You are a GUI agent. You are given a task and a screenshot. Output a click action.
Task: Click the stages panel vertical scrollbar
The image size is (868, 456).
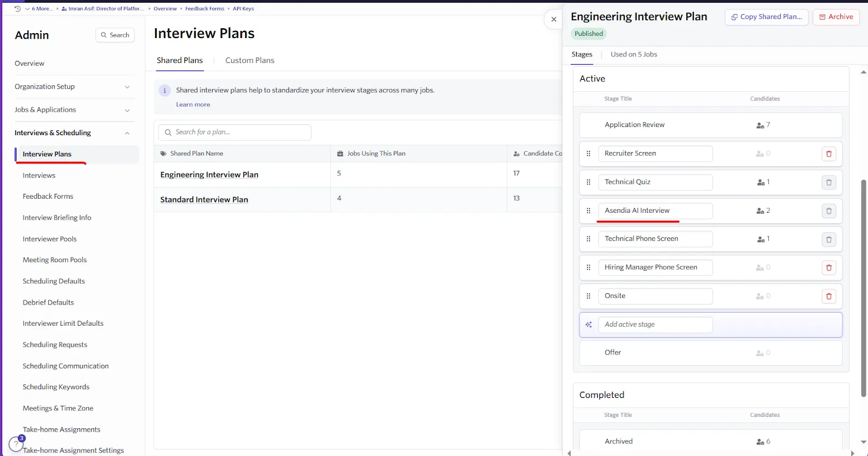864,288
